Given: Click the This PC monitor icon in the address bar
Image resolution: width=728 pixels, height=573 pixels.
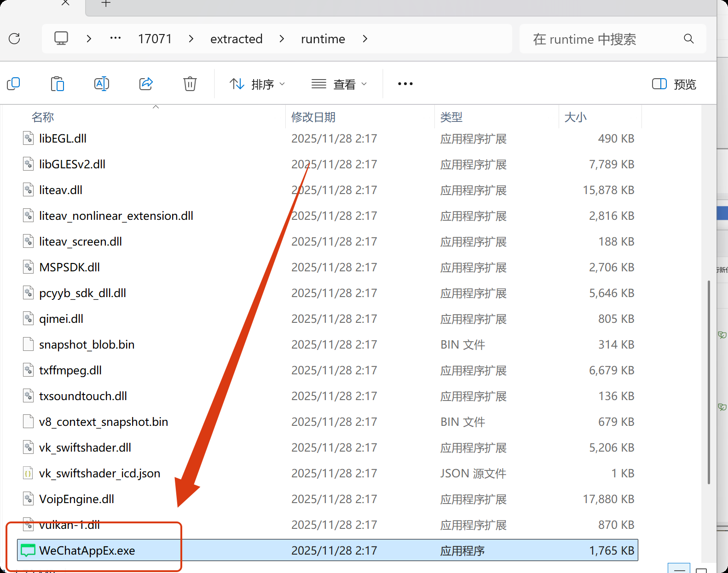Looking at the screenshot, I should click(61, 39).
